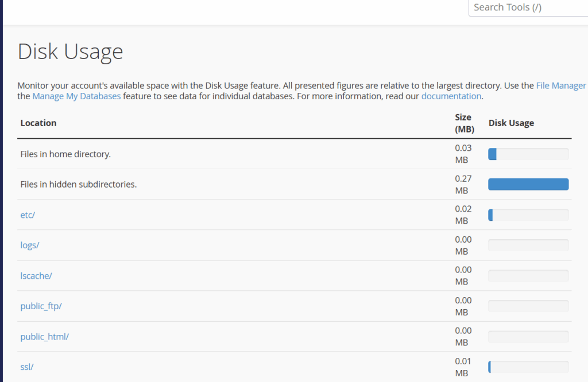Screen dimensions: 588x382
Task: Click the hidden subdirectories usage bar
Action: [x=528, y=184]
